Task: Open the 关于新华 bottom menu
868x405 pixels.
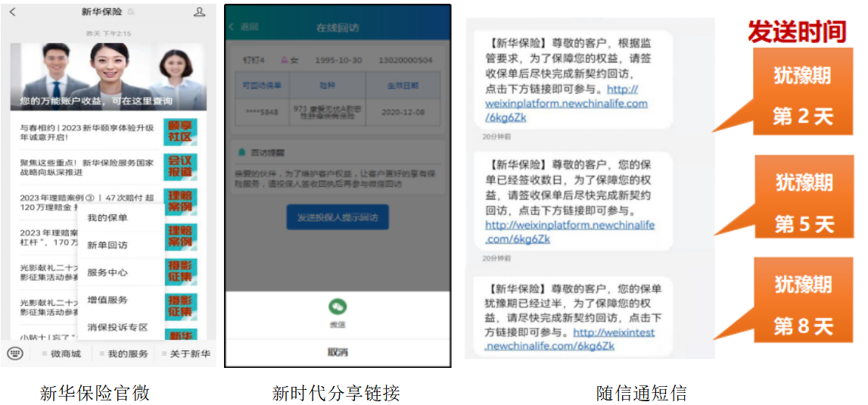Action: click(x=187, y=354)
